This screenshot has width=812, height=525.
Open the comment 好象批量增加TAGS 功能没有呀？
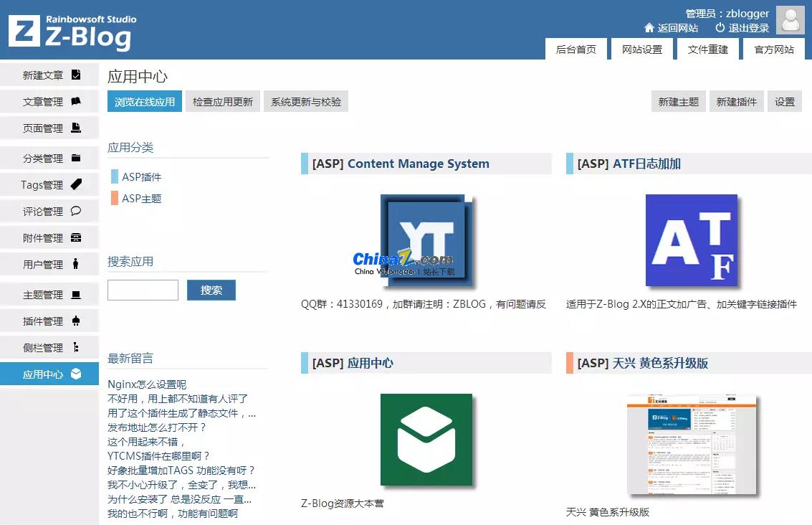181,470
